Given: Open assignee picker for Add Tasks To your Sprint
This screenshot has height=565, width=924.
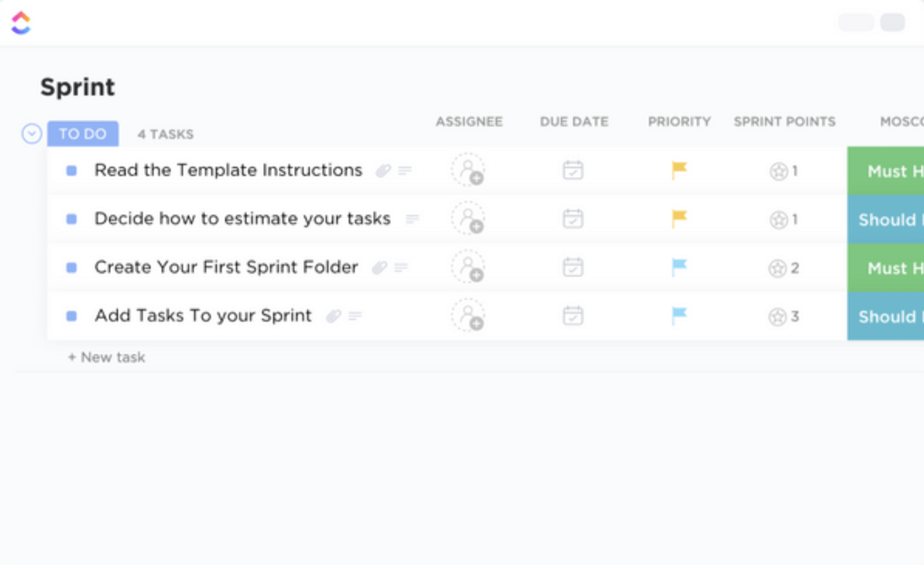Looking at the screenshot, I should [468, 316].
